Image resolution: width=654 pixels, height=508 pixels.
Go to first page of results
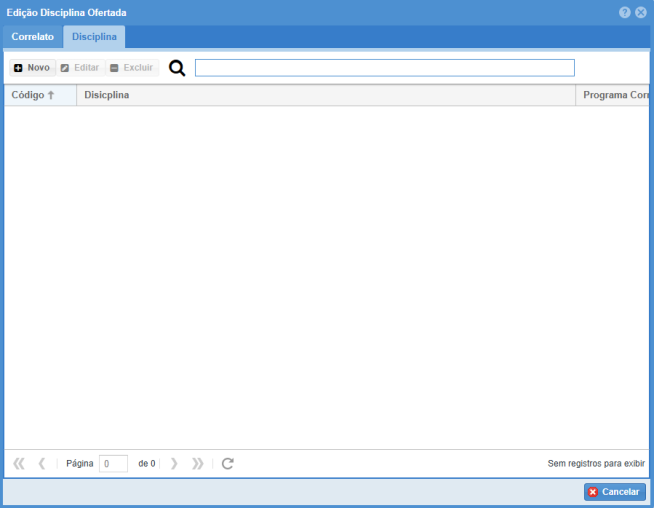click(x=18, y=463)
